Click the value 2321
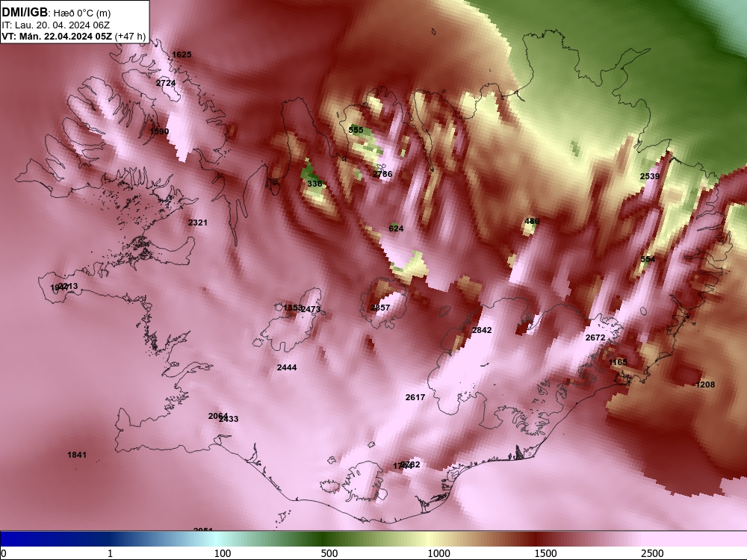Screen dimensions: 747x560 point(198,223)
